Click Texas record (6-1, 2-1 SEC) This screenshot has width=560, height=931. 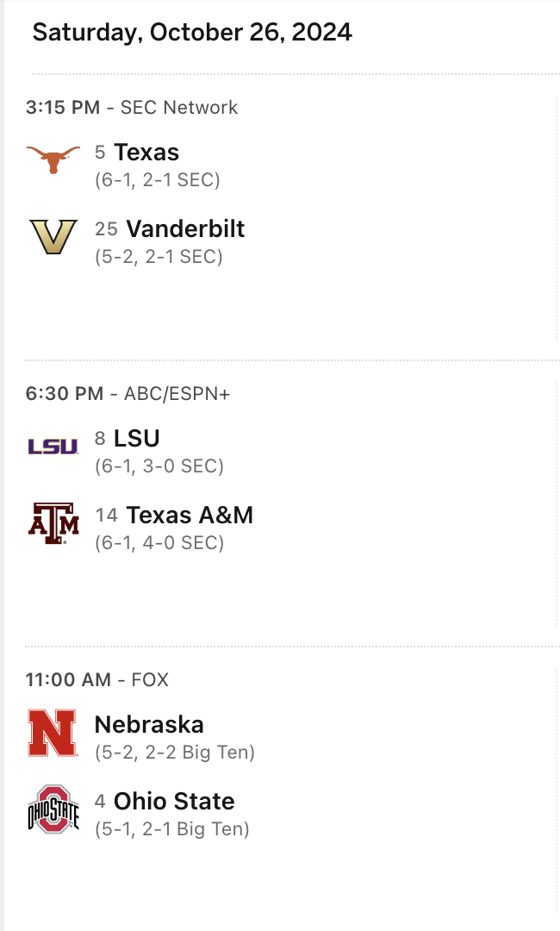[x=158, y=180]
